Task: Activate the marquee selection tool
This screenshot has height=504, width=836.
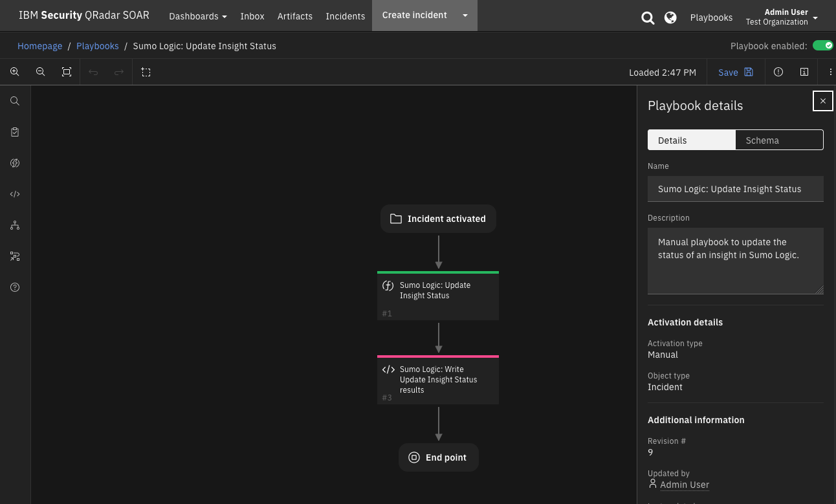Action: (x=146, y=72)
